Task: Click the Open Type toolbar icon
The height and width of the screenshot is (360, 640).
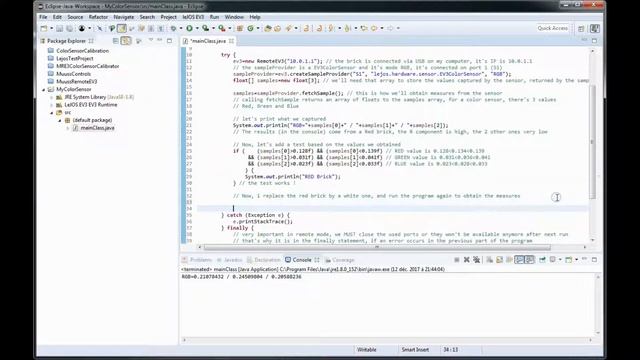Action: click(267, 28)
